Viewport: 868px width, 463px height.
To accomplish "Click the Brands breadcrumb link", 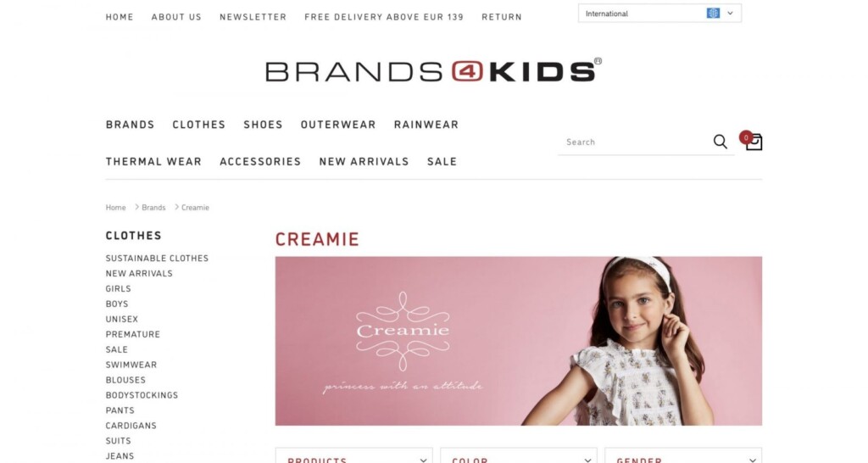I will [x=153, y=207].
